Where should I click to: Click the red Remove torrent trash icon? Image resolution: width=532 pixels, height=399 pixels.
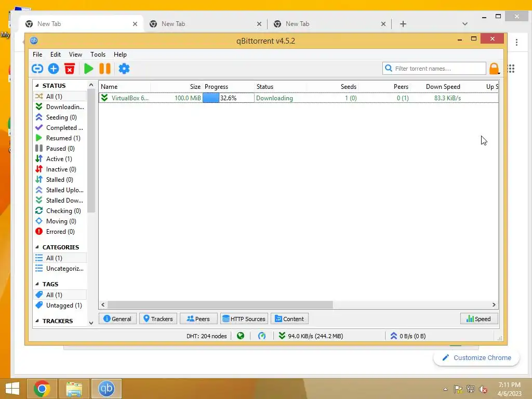[x=70, y=69]
